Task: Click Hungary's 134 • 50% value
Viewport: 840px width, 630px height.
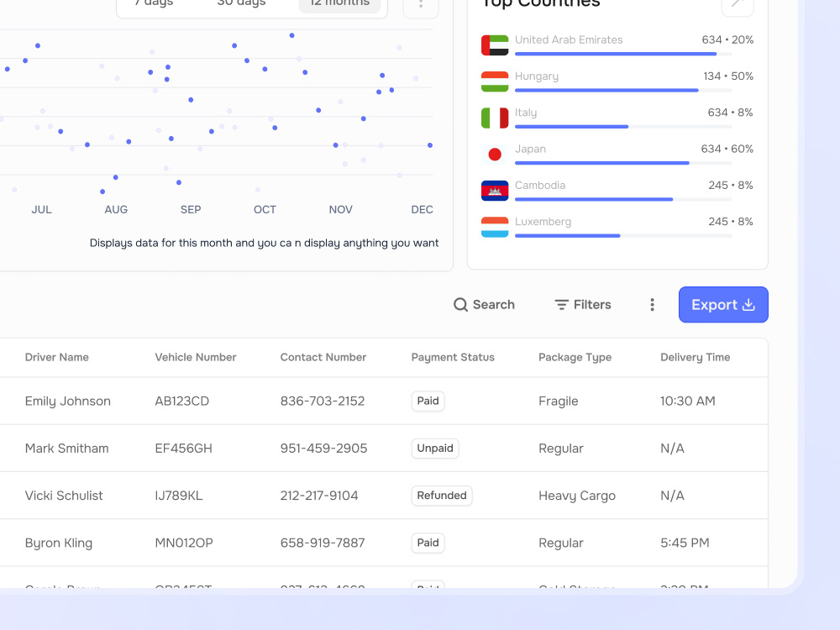Action: point(728,76)
